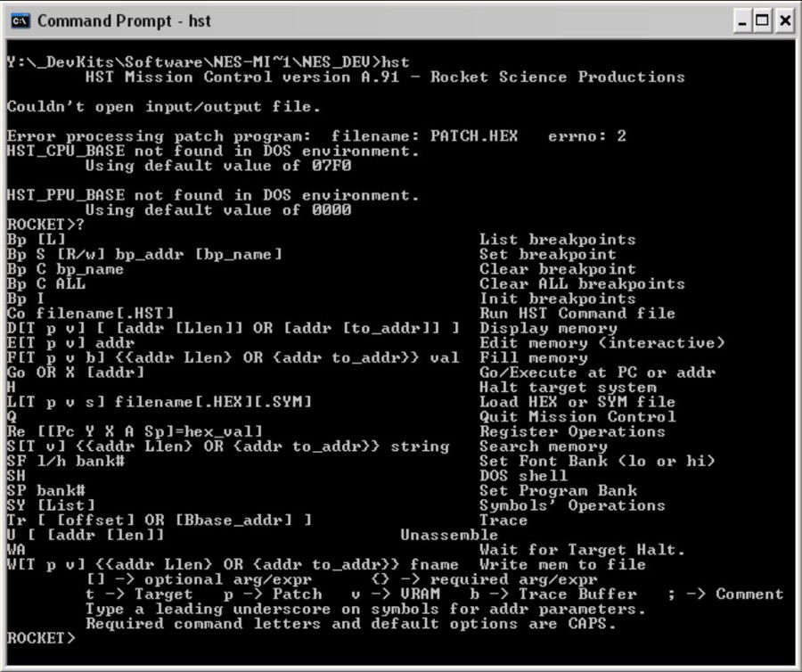Screen dimensions: 802x672
Task: Click "Couldn't open input/output file." message
Action: tap(164, 107)
